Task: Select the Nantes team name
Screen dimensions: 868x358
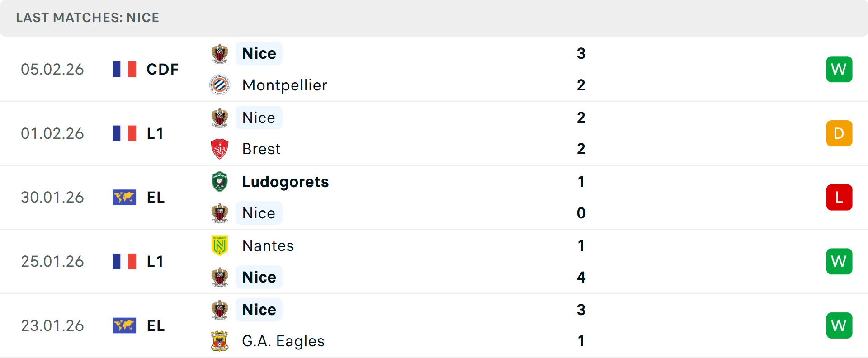Action: (268, 245)
